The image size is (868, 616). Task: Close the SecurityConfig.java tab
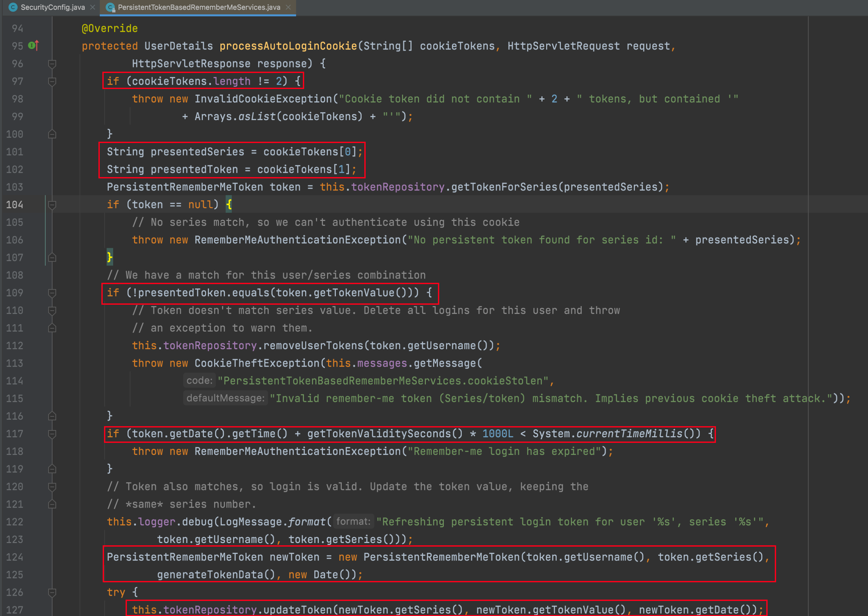tap(93, 7)
